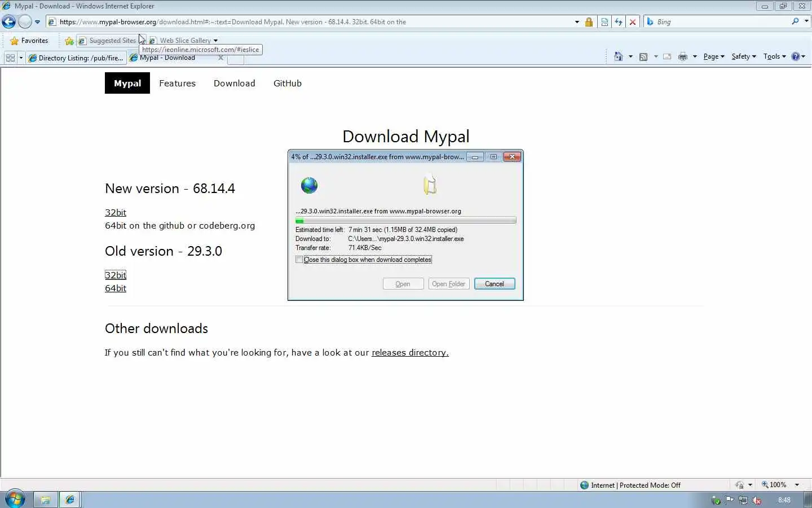The width and height of the screenshot is (812, 508).
Task: Click the 100% zoom level button
Action: 774,485
